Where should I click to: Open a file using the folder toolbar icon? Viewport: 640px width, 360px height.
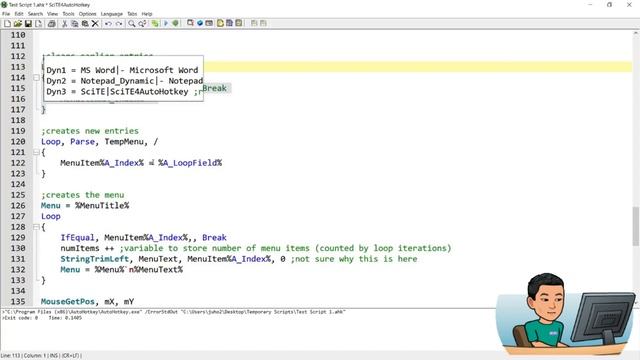point(18,24)
